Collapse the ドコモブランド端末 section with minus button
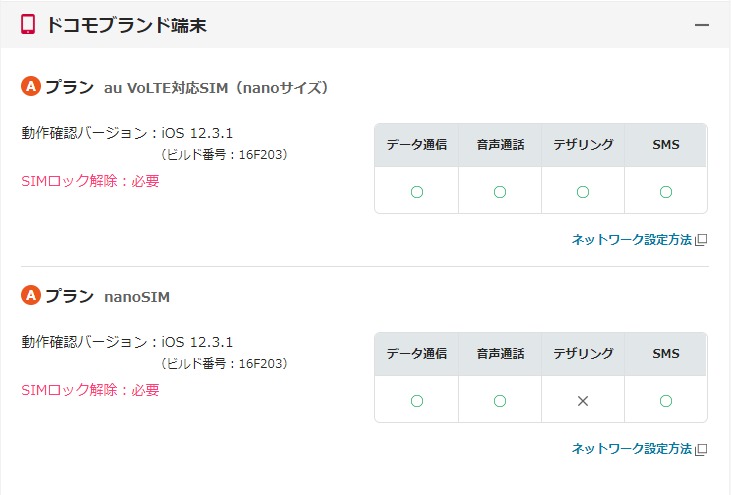731x495 pixels. 703,25
